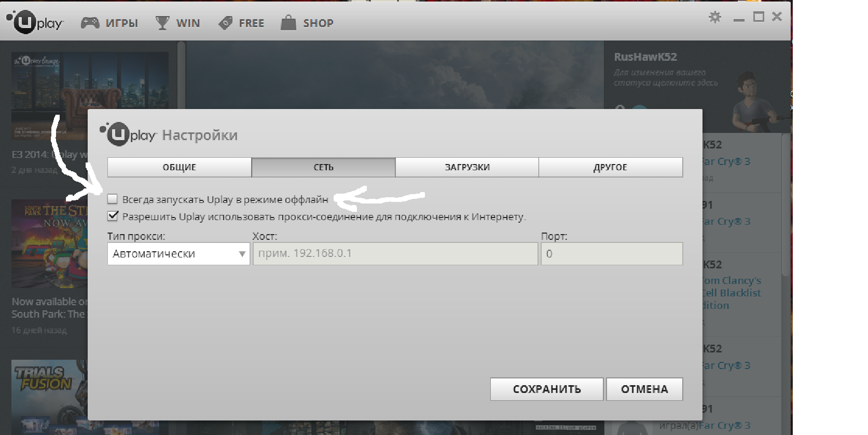This screenshot has width=868, height=435.
Task: Click the activity feed scrollbar
Action: (x=786, y=205)
